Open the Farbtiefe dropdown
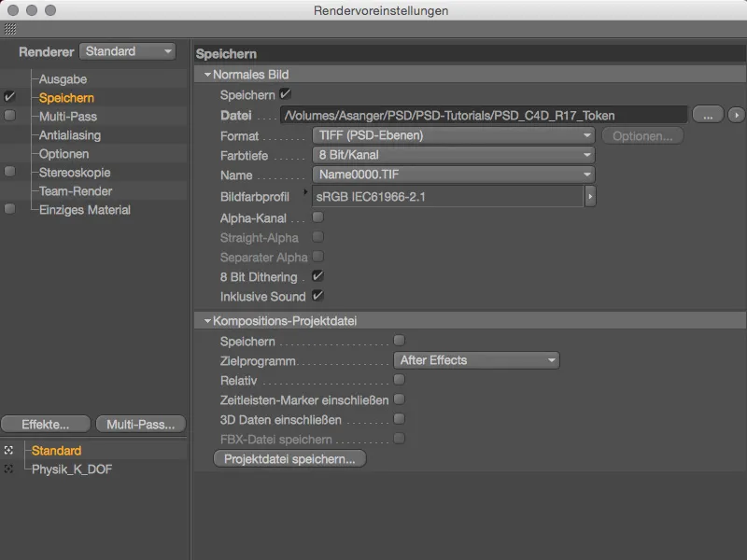This screenshot has height=560, width=747. pyautogui.click(x=454, y=155)
